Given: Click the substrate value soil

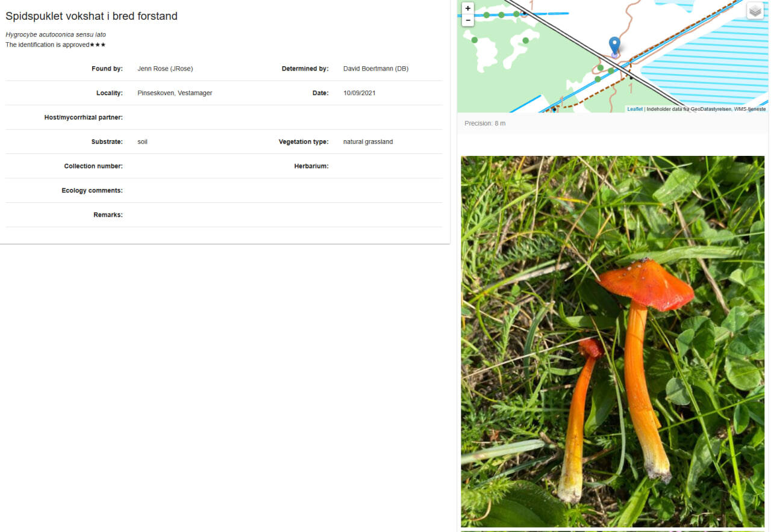Looking at the screenshot, I should tap(142, 142).
